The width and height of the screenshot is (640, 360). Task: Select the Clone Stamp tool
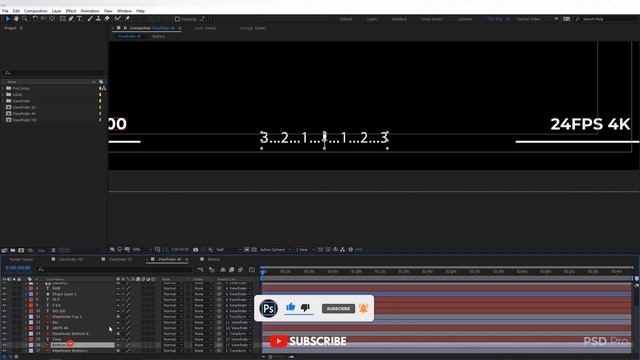[98, 19]
